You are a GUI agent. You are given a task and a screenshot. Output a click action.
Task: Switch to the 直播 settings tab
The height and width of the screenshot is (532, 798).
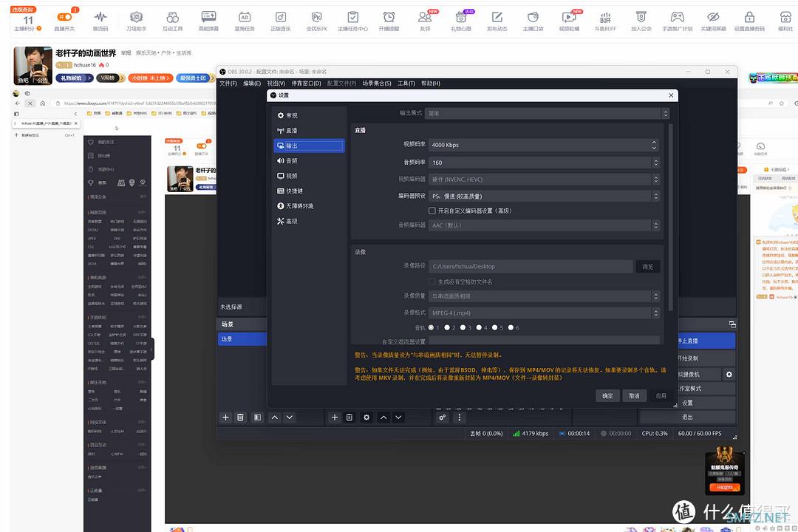(x=309, y=131)
